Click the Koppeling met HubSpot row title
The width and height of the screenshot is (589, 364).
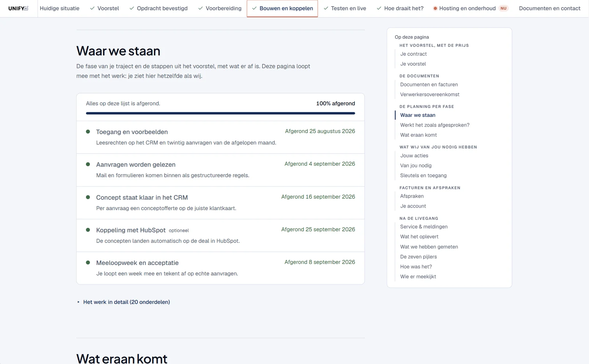click(x=131, y=230)
